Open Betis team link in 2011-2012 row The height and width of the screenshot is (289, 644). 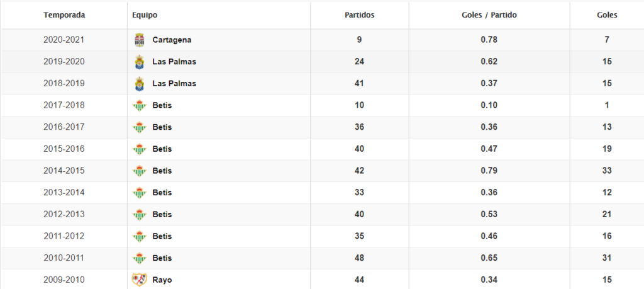click(x=162, y=236)
